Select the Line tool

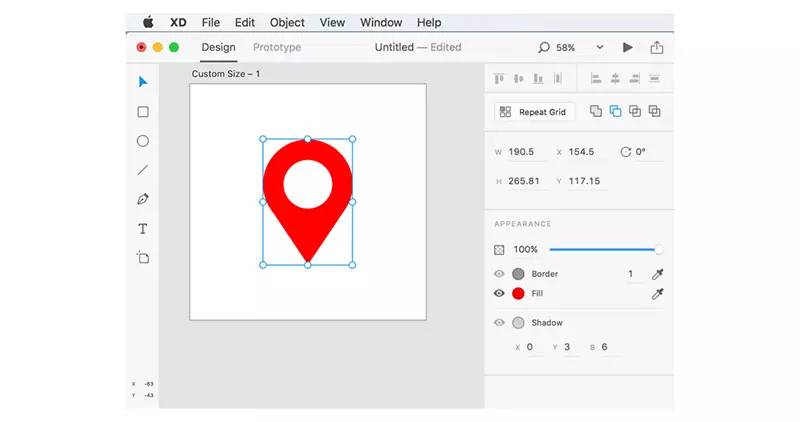click(143, 170)
